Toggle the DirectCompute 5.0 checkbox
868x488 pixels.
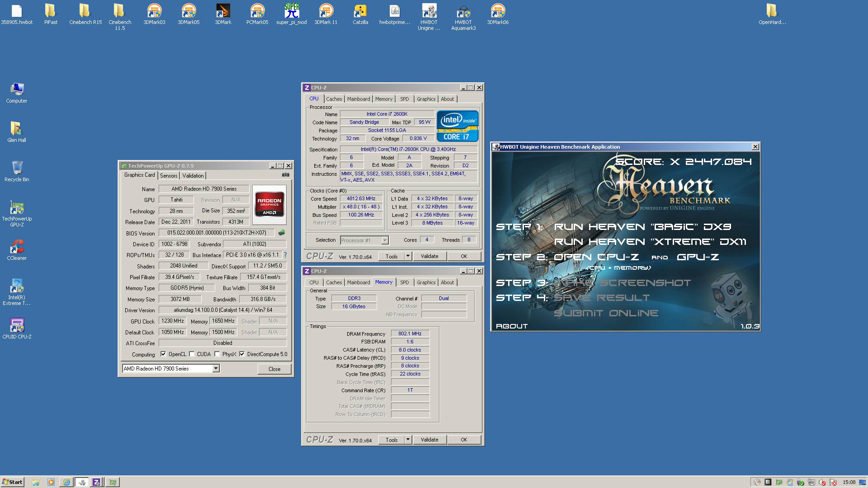pos(242,354)
